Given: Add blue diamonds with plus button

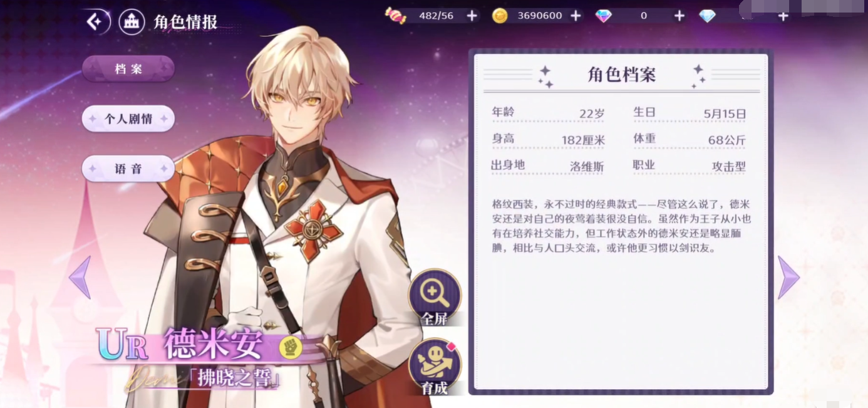Looking at the screenshot, I should point(783,16).
